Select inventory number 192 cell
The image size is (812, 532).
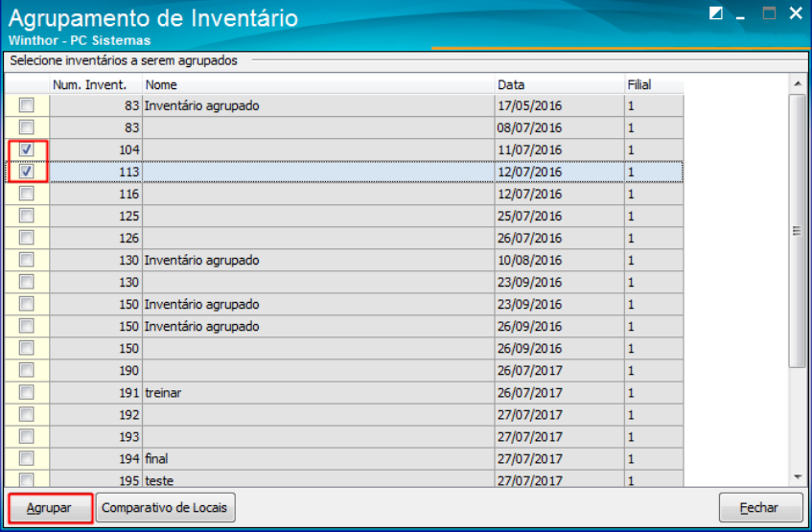(x=96, y=415)
